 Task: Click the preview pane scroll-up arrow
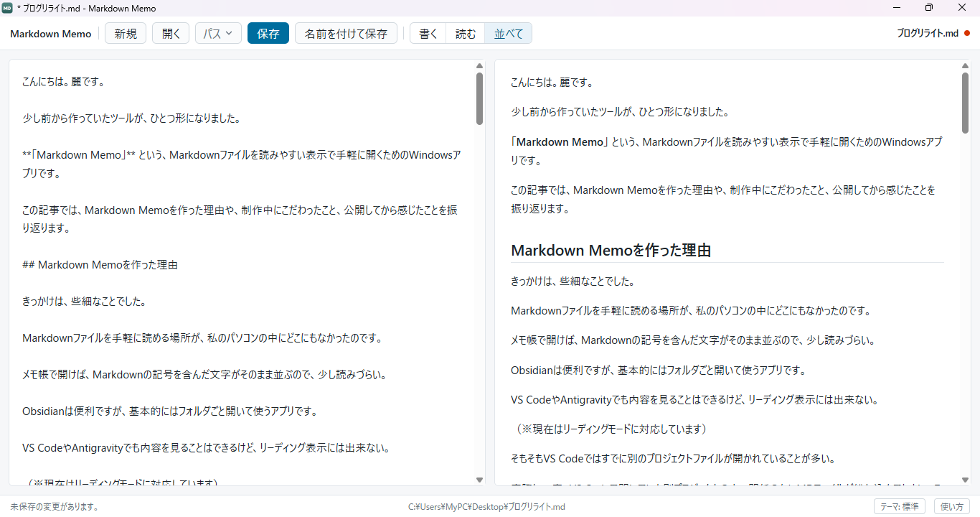(x=966, y=66)
